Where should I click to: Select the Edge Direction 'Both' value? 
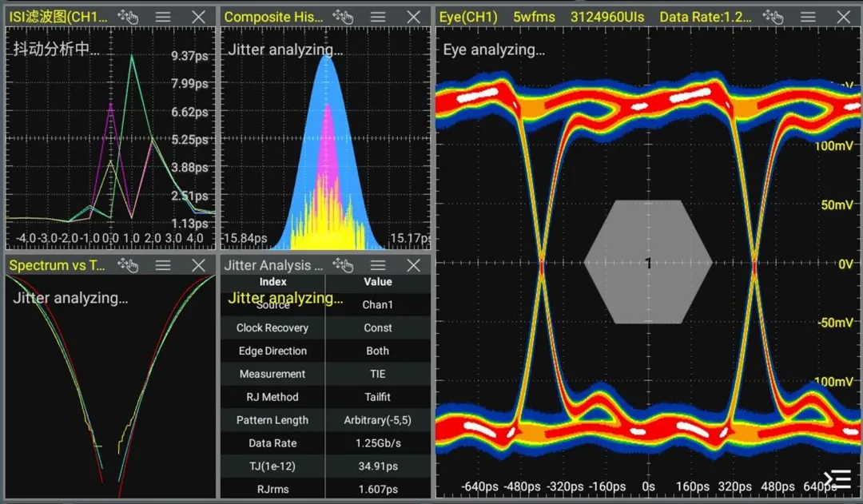click(x=378, y=351)
